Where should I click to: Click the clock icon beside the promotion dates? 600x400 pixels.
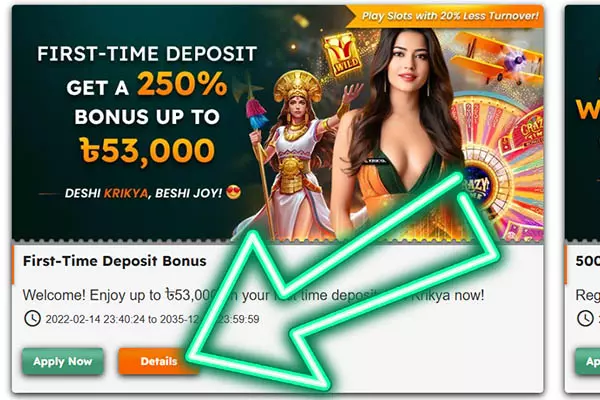click(x=32, y=318)
